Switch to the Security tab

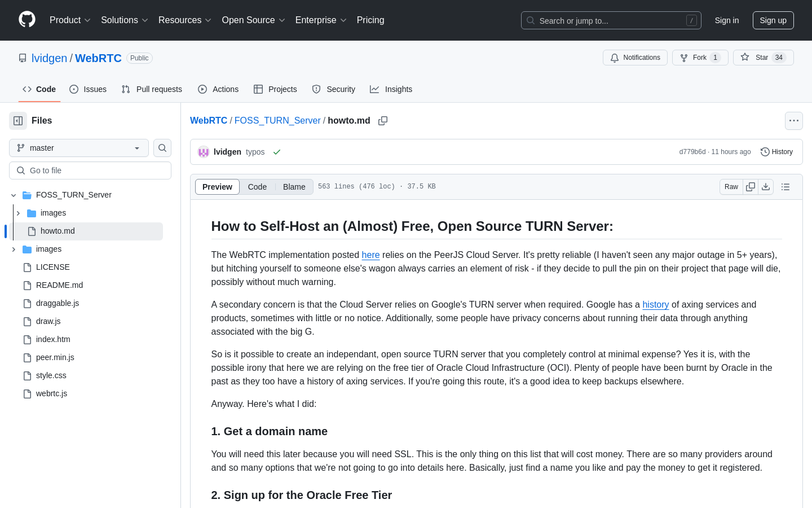(333, 89)
